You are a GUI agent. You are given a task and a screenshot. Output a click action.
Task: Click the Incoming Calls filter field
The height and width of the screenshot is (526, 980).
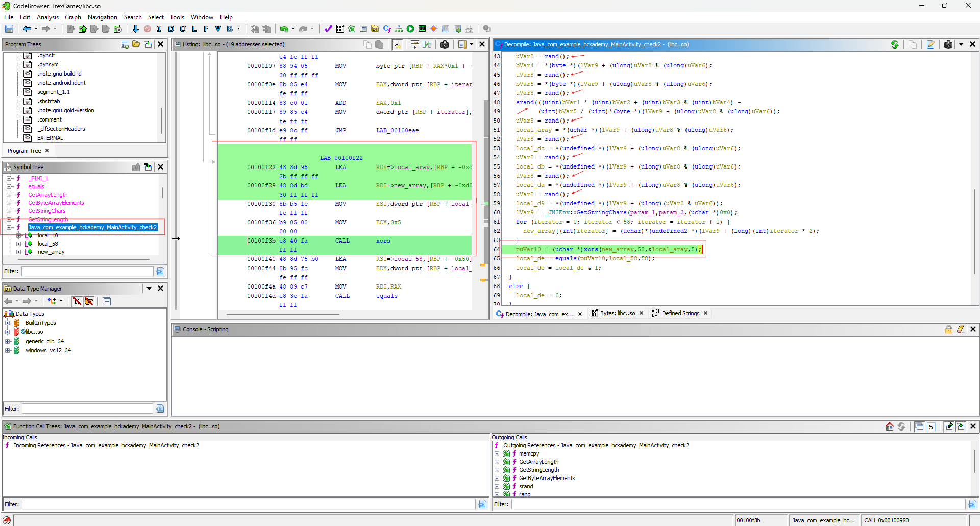pyautogui.click(x=249, y=504)
